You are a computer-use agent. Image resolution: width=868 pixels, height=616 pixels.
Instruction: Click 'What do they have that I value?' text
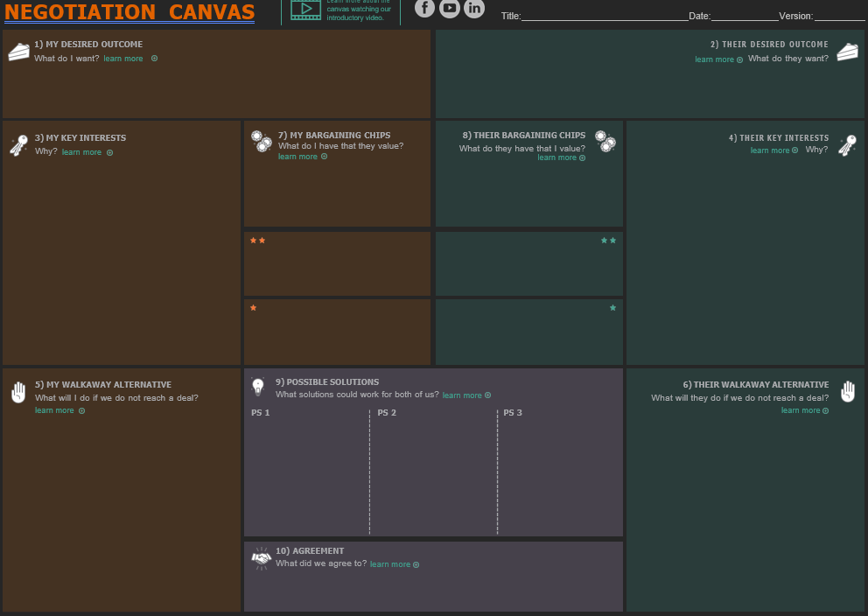point(522,149)
